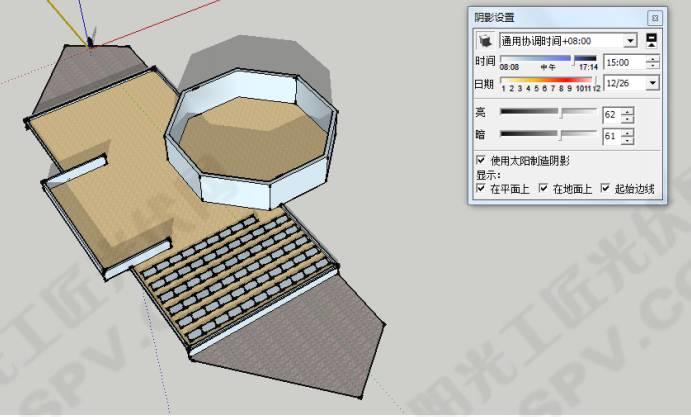
Task: Toggle the show/hide shadows cube icon
Action: (485, 41)
